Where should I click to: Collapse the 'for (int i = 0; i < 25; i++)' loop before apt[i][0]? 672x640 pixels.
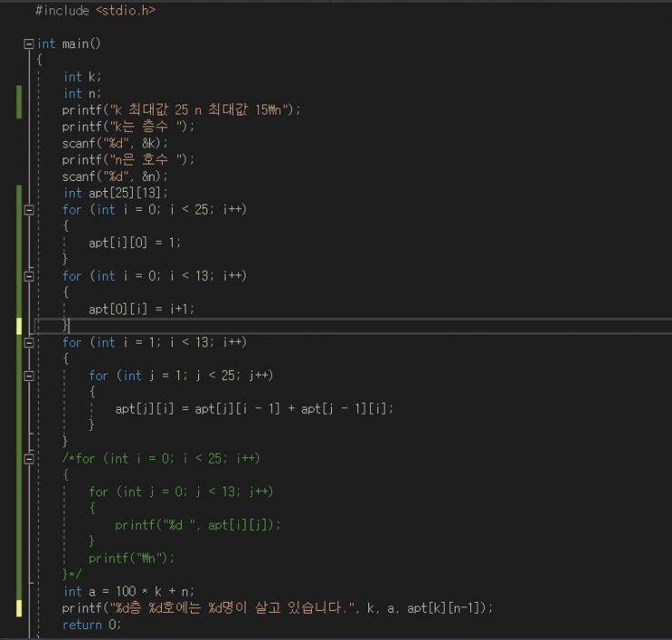29,210
